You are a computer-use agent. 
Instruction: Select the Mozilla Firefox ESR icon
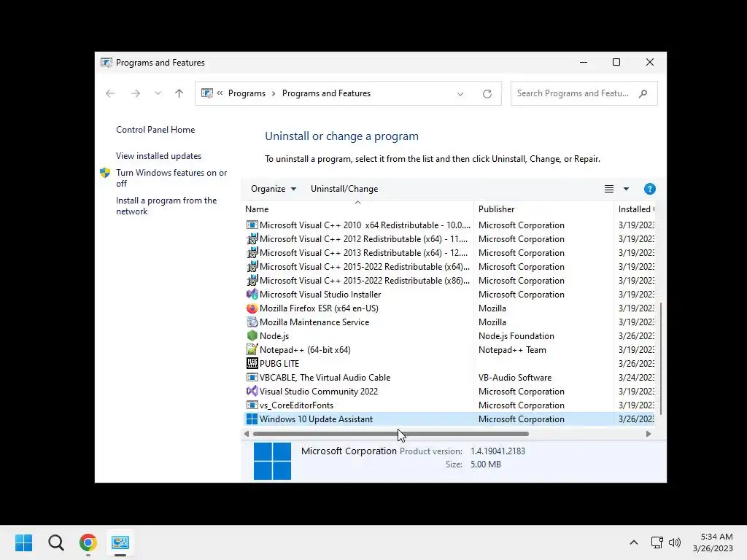pyautogui.click(x=252, y=308)
